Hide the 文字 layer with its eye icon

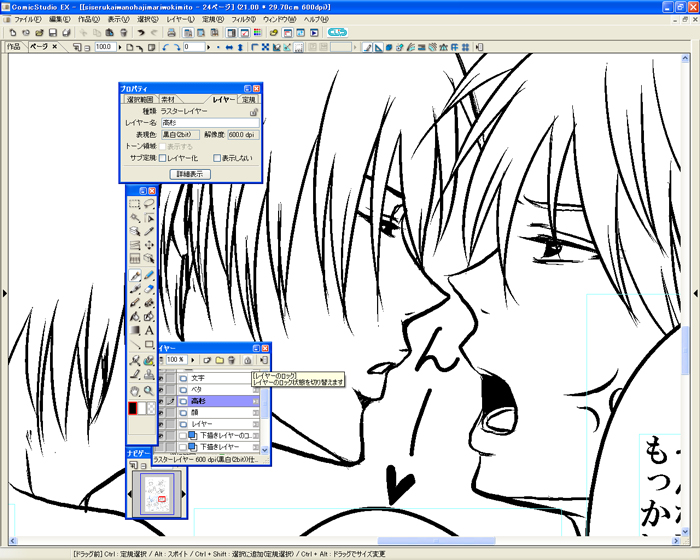tap(161, 378)
